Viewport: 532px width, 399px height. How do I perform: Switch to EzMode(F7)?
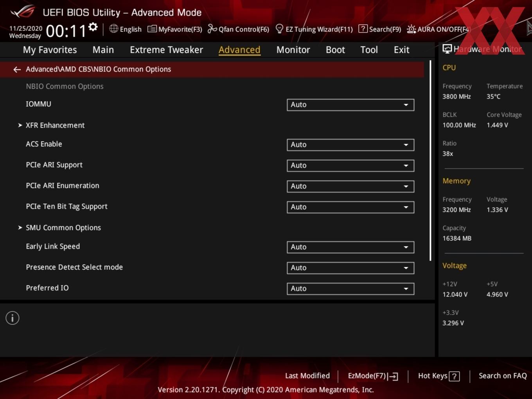(x=373, y=376)
